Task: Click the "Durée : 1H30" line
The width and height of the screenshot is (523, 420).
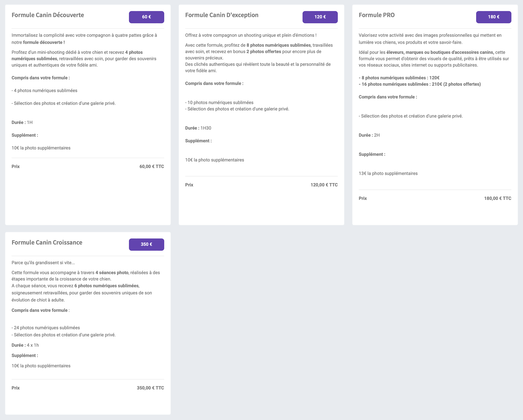Action: (198, 128)
